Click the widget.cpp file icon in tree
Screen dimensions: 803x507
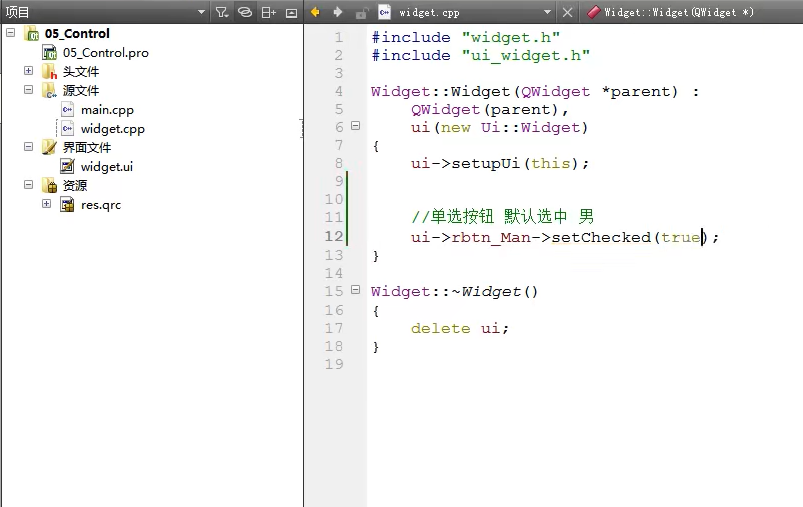pyautogui.click(x=68, y=129)
